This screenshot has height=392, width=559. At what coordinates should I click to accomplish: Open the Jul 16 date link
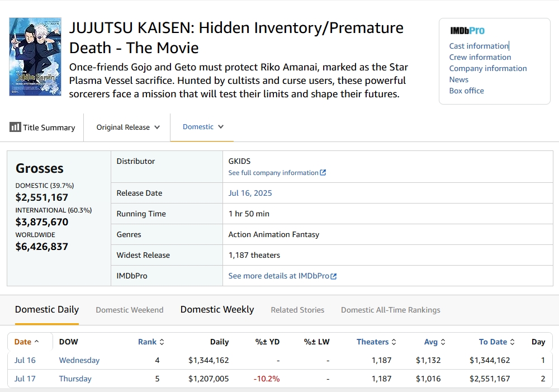(25, 360)
